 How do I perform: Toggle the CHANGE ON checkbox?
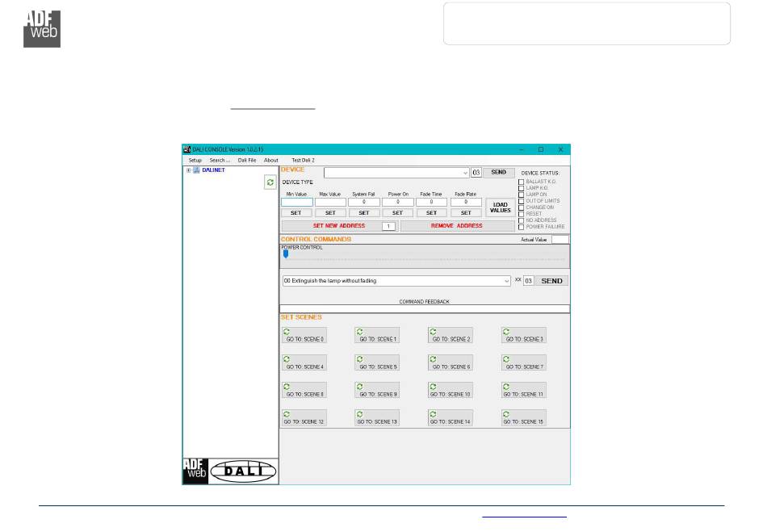(521, 207)
